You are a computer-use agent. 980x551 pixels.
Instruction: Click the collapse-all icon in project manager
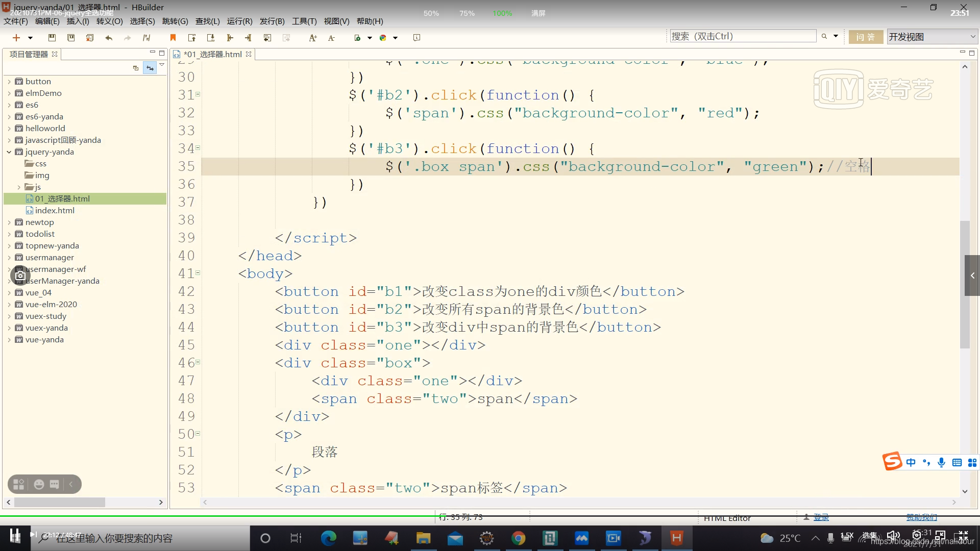click(x=136, y=68)
